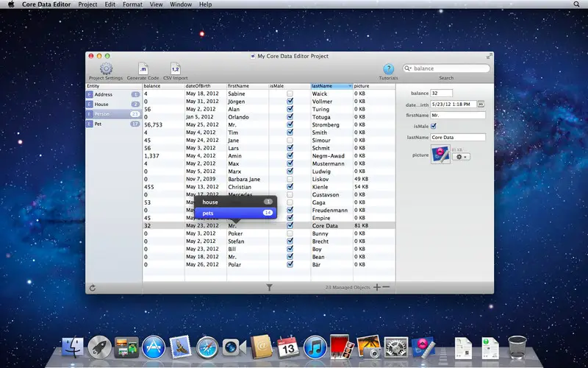Viewport: 588px width, 368px height.
Task: Sort by balance column header
Action: [163, 86]
